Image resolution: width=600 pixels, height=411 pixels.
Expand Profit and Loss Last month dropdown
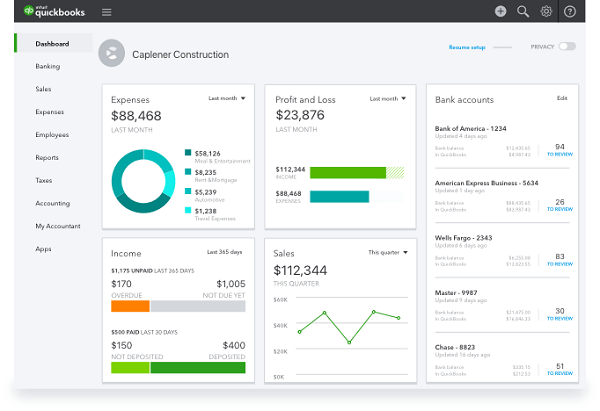click(x=387, y=99)
